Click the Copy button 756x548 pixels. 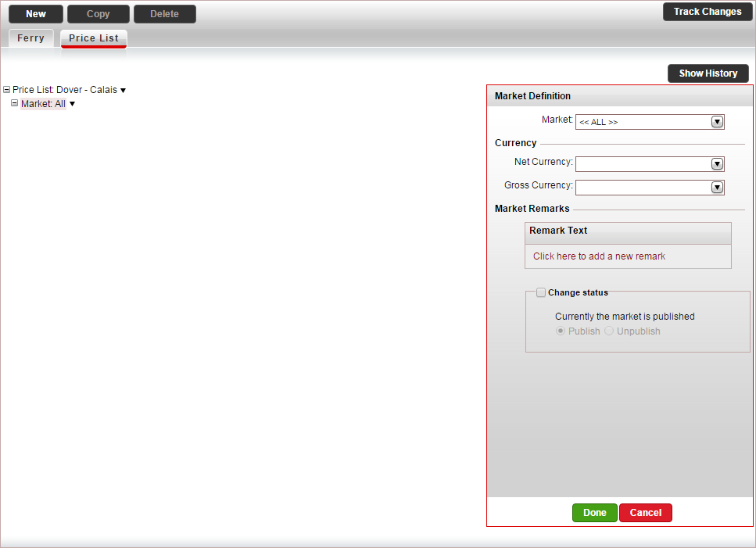[99, 14]
